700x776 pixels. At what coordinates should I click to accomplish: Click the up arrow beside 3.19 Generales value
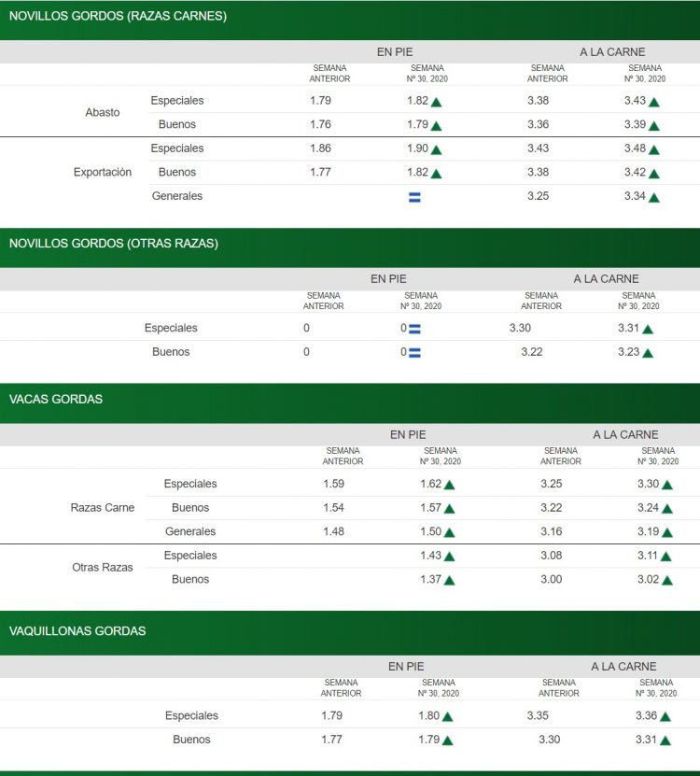point(666,532)
